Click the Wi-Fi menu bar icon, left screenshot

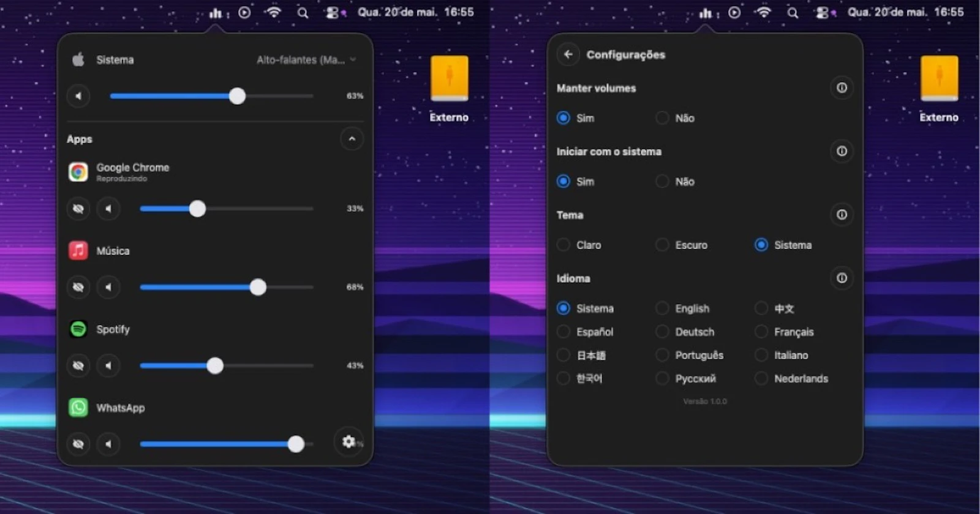click(x=274, y=12)
